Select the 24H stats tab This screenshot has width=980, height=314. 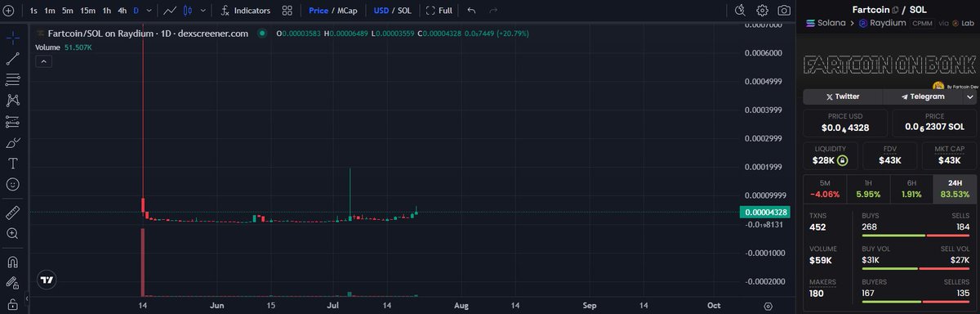coord(954,189)
